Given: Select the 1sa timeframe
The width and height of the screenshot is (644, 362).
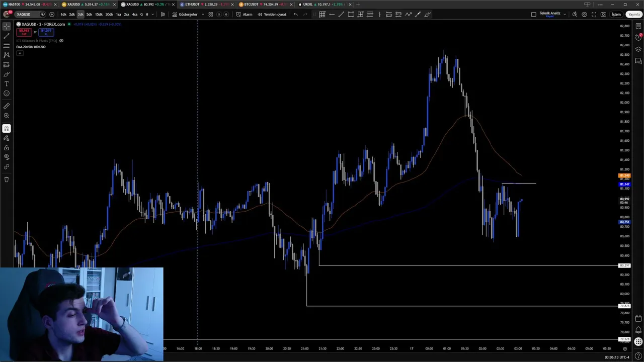Looking at the screenshot, I should click(x=119, y=15).
